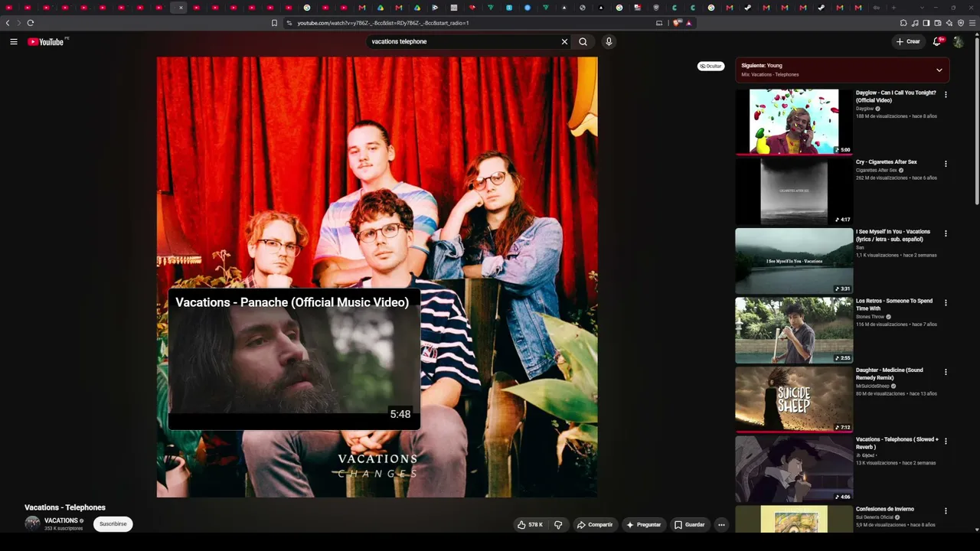Open 'Confesiones de Invierno' title link
The height and width of the screenshot is (551, 980).
885,509
